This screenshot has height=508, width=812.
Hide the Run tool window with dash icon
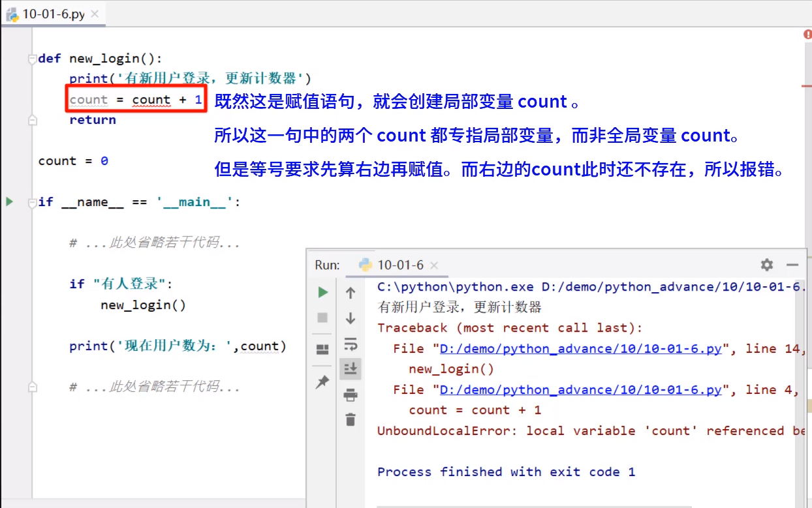tap(792, 265)
